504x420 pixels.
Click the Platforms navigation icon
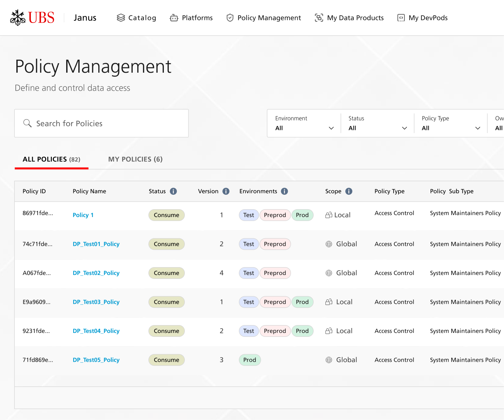[x=174, y=18]
